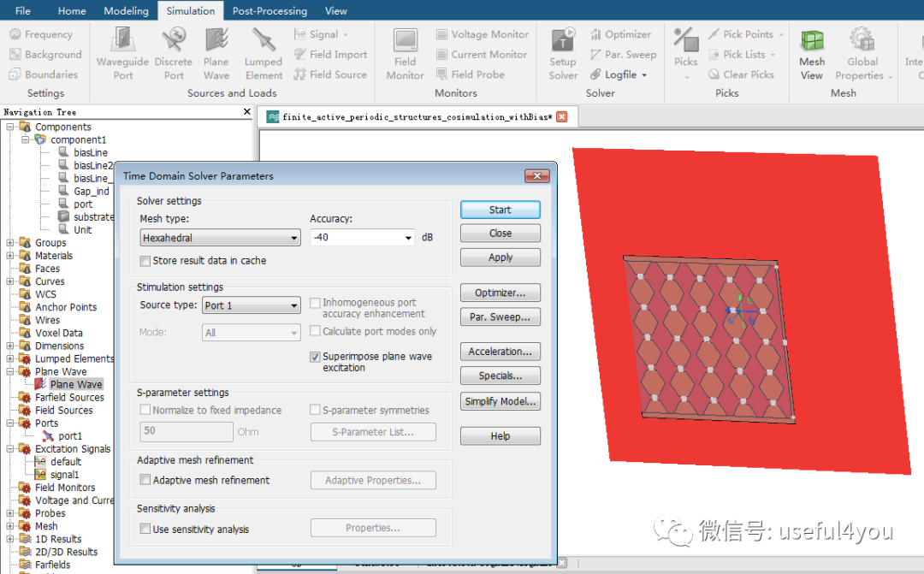
Task: Open the File menu
Action: (x=23, y=10)
